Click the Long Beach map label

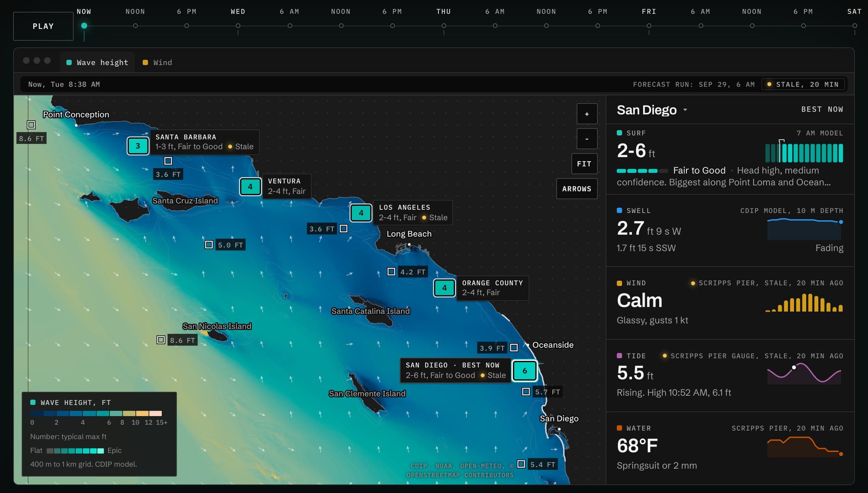pos(409,234)
